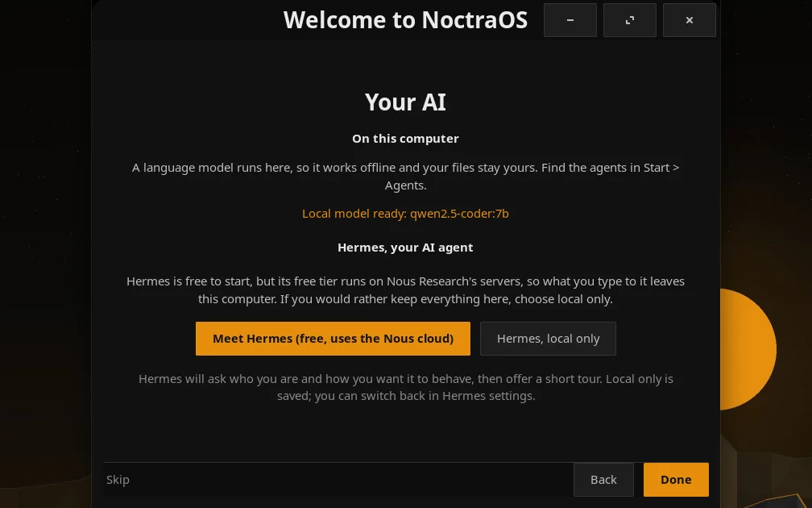812x508 pixels.
Task: Click the 'Welcome to NoctraOS' window title
Action: [405, 20]
